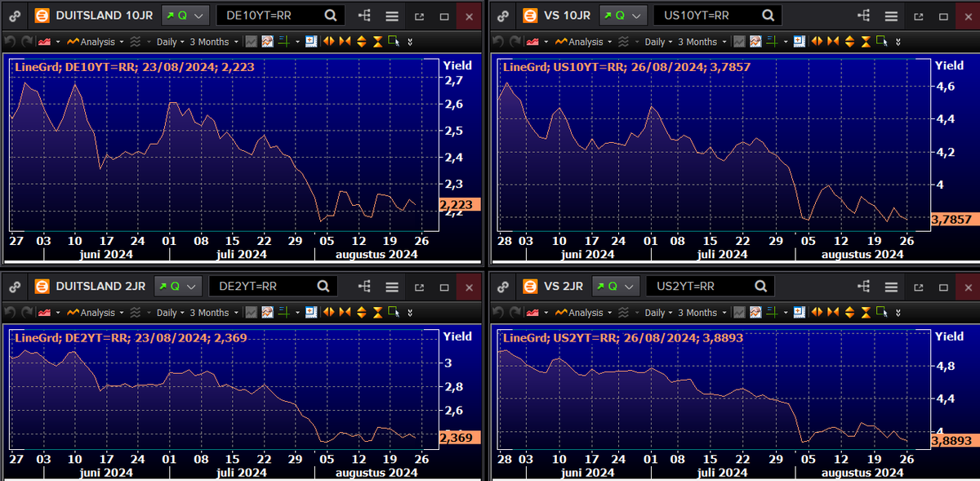The height and width of the screenshot is (481, 980).
Task: Click the zoom selection tool in VS 10JR toolbar
Action: pyautogui.click(x=882, y=42)
